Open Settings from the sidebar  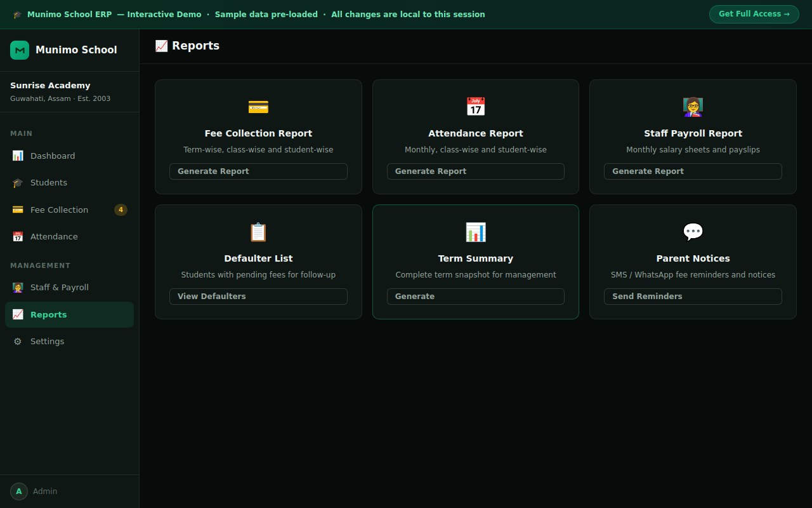(70, 342)
